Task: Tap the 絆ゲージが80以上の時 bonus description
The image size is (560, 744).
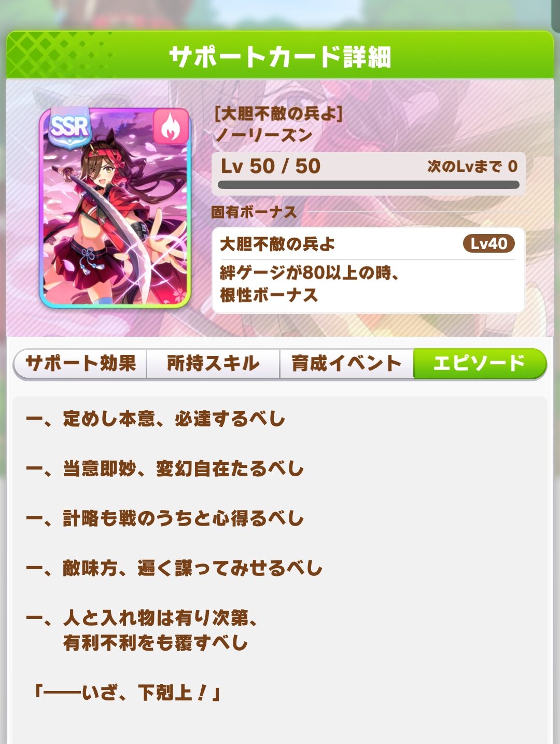Action: click(x=309, y=283)
